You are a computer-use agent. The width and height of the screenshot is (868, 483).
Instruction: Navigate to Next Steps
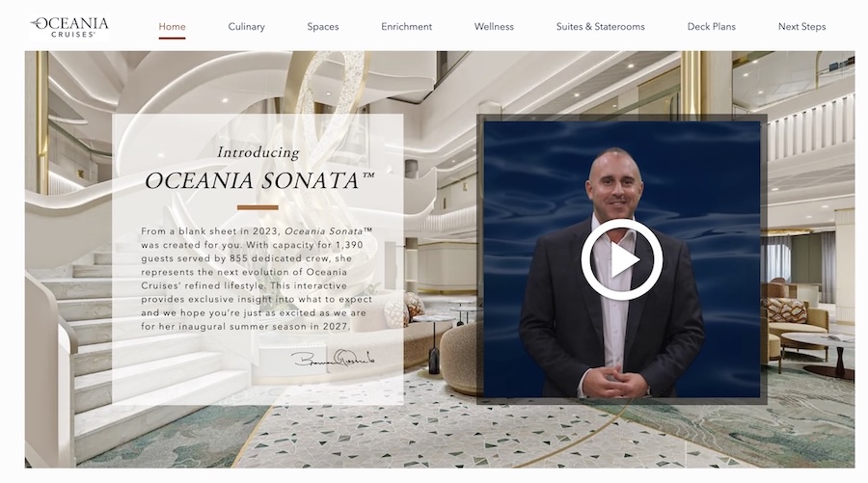(x=801, y=27)
